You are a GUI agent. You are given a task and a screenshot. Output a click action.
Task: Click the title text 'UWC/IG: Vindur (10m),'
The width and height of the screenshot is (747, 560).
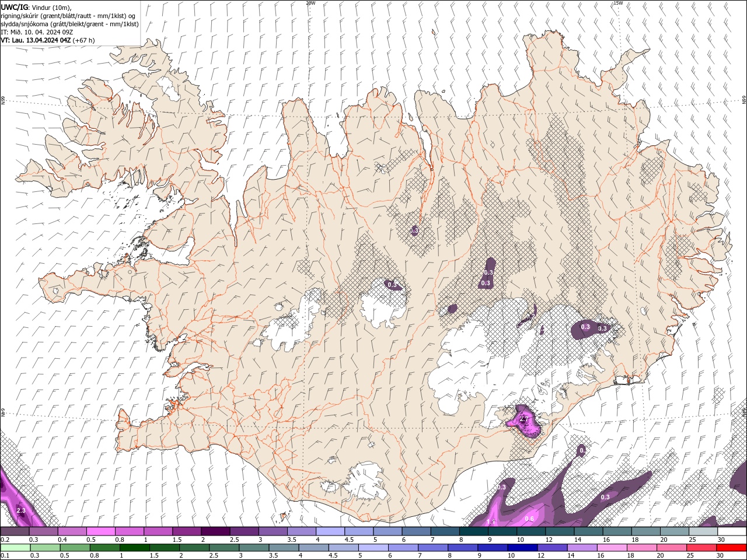click(36, 7)
